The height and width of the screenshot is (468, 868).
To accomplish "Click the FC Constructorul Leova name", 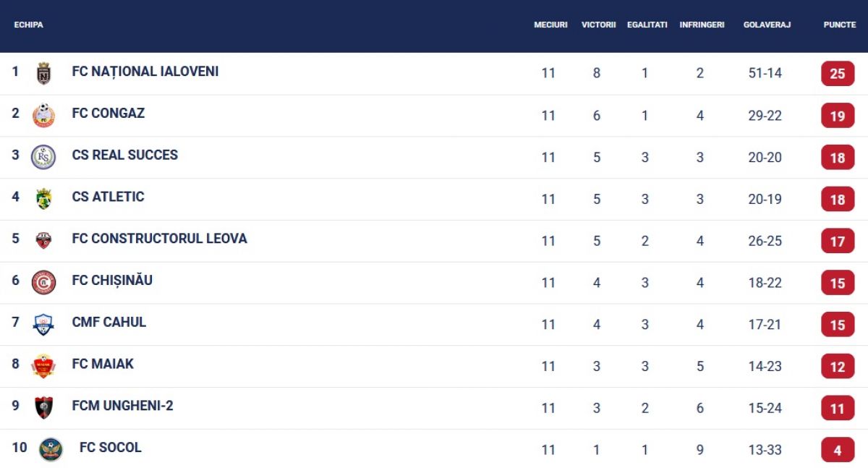I will [159, 239].
